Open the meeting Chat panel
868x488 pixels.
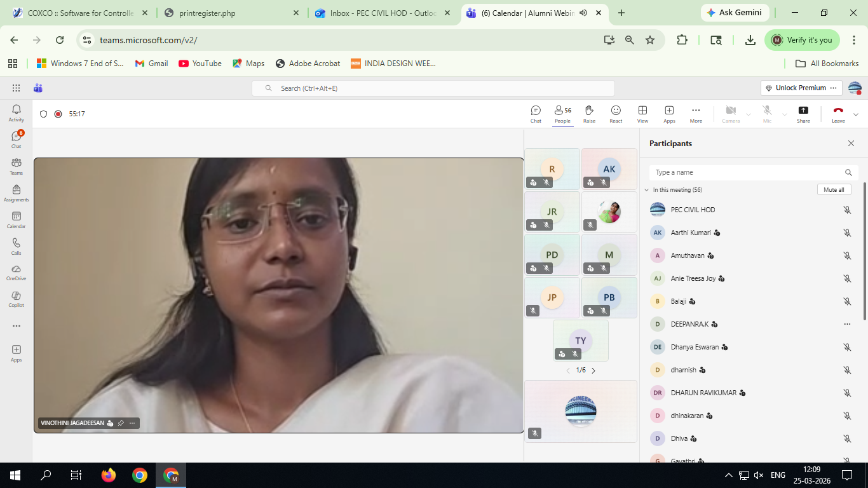[536, 114]
